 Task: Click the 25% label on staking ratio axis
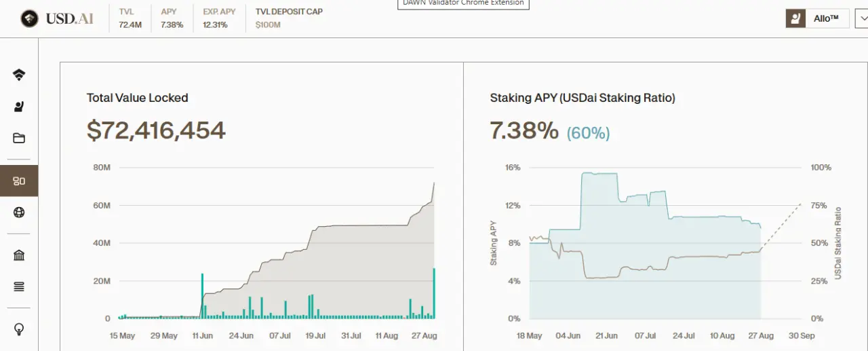pyautogui.click(x=819, y=280)
